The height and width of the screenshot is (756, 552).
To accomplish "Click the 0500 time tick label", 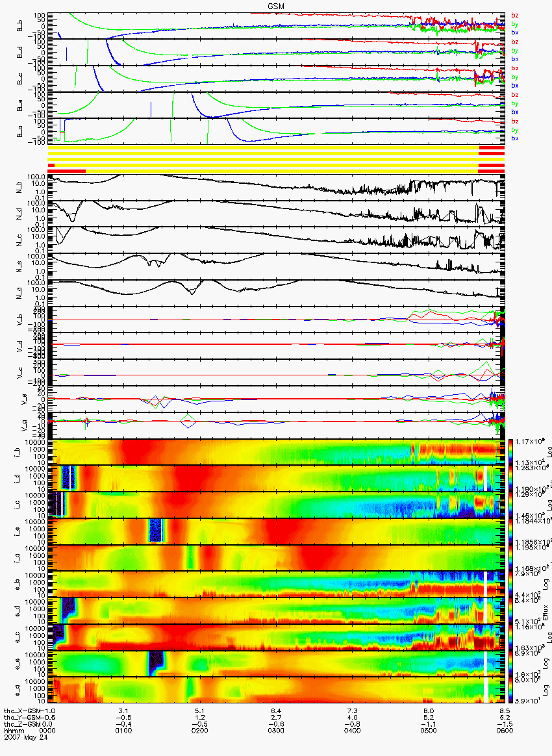I will click(x=428, y=731).
